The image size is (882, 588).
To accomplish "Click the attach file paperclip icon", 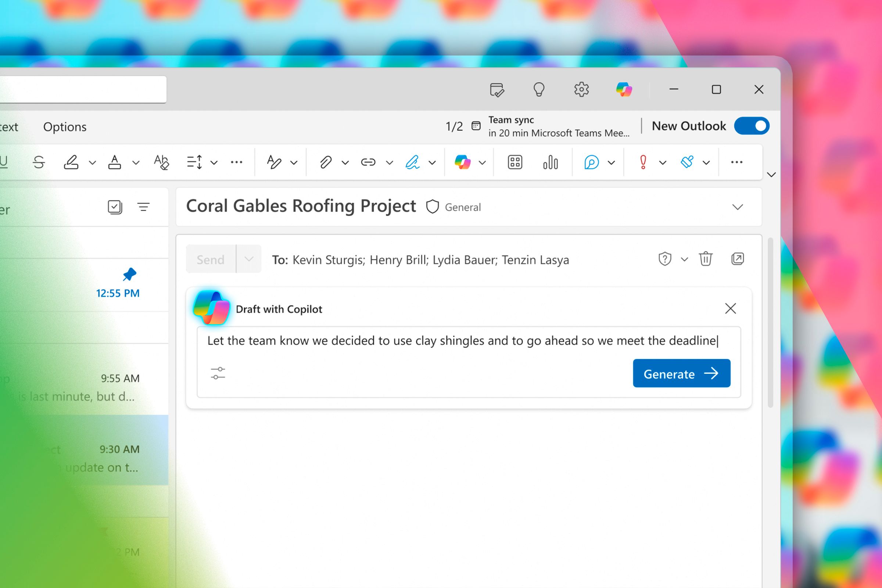I will tap(326, 162).
